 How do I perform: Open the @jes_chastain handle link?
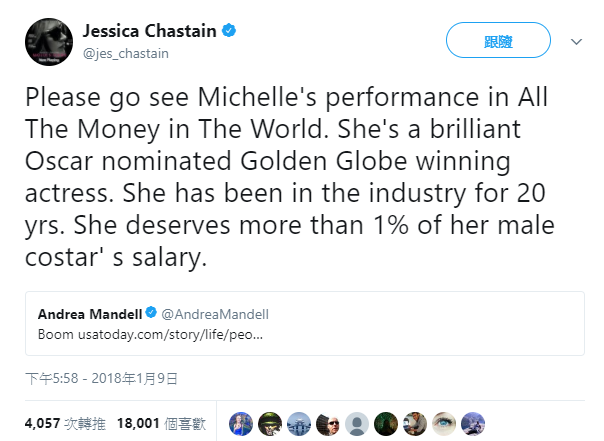126,53
